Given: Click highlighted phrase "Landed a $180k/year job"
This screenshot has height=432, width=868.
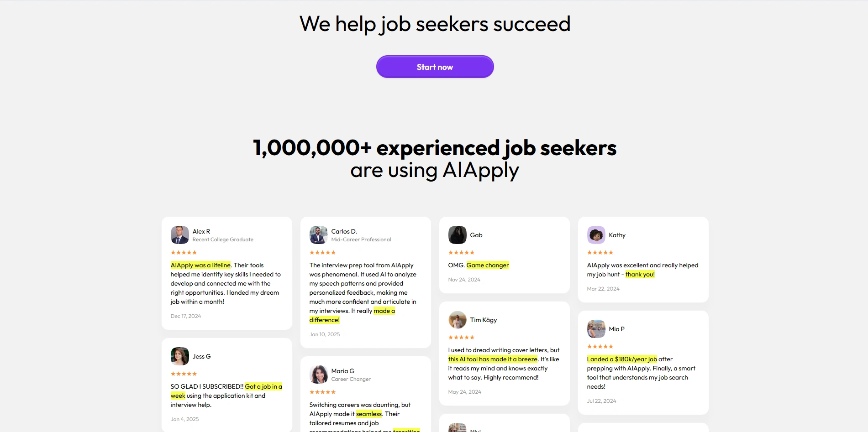Looking at the screenshot, I should (621, 359).
